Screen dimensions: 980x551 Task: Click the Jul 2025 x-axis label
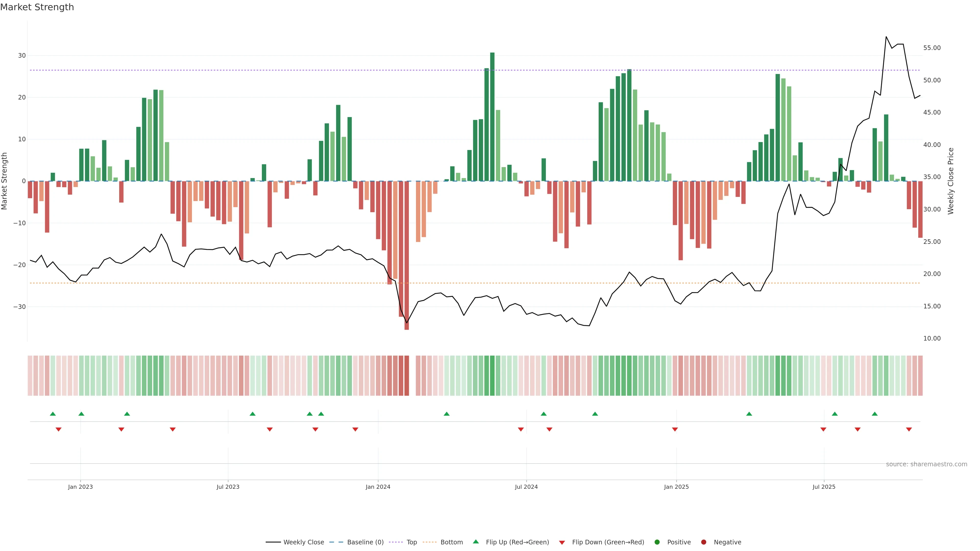[x=824, y=487]
